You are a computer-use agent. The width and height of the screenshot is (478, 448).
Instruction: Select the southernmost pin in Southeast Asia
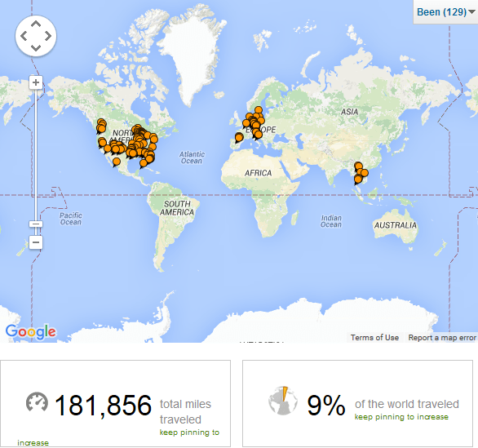coord(358,180)
